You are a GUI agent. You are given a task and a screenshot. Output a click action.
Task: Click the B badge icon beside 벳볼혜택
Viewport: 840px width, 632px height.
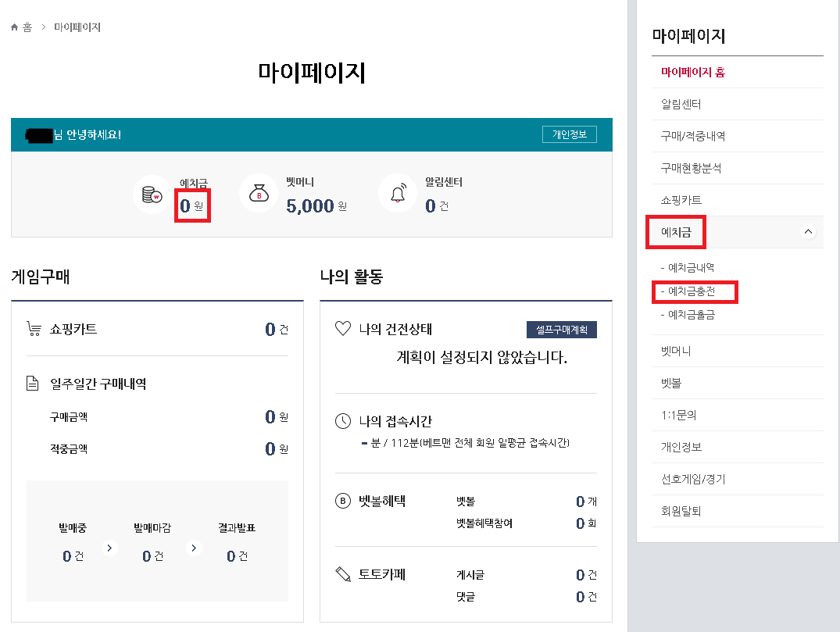pyautogui.click(x=342, y=501)
